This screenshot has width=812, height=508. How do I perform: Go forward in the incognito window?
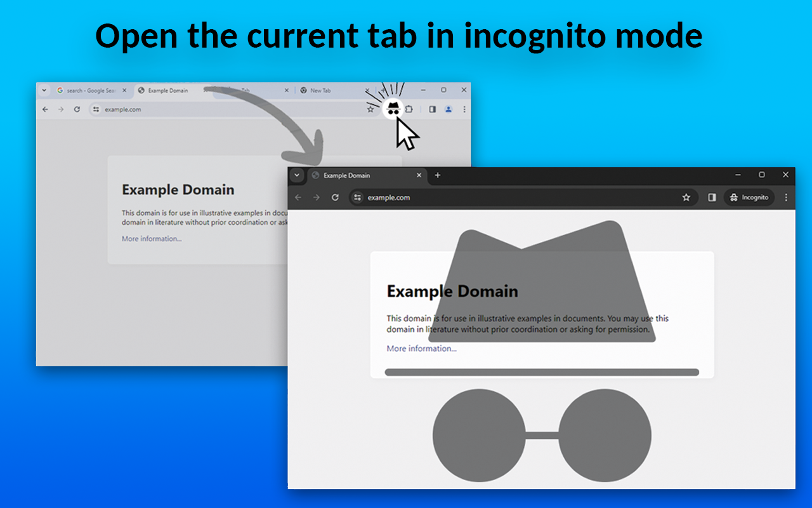pyautogui.click(x=317, y=197)
